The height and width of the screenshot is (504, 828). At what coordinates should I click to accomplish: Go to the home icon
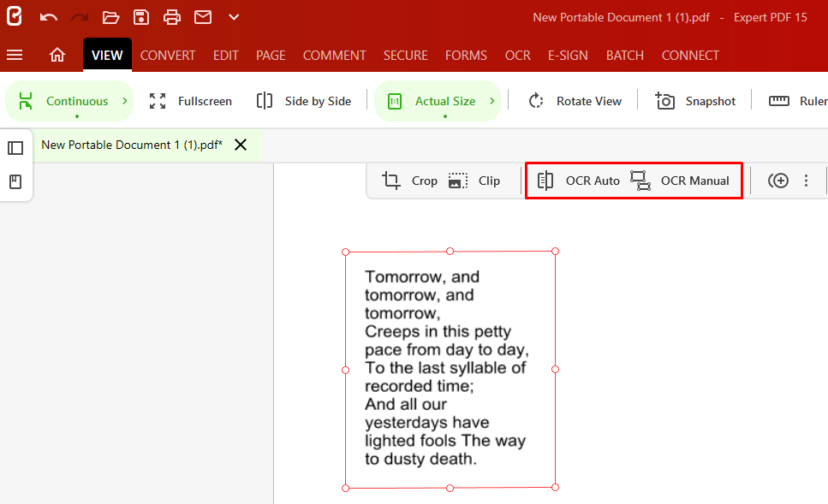pyautogui.click(x=57, y=55)
